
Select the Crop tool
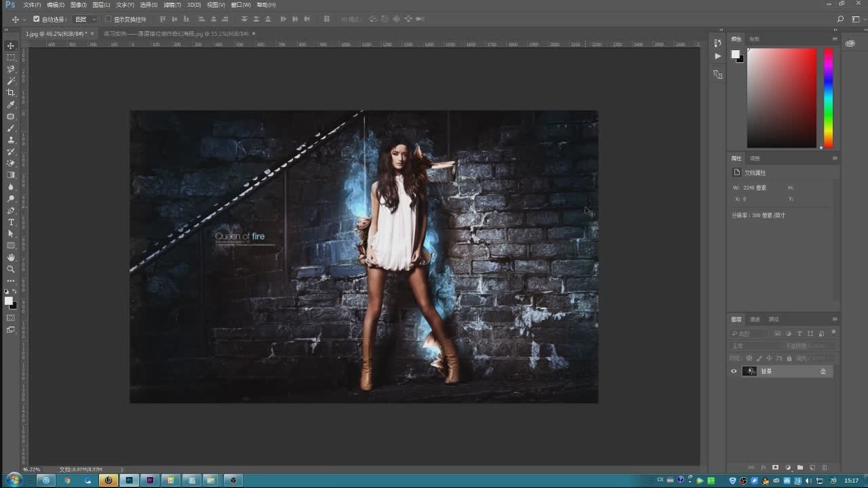coord(11,93)
